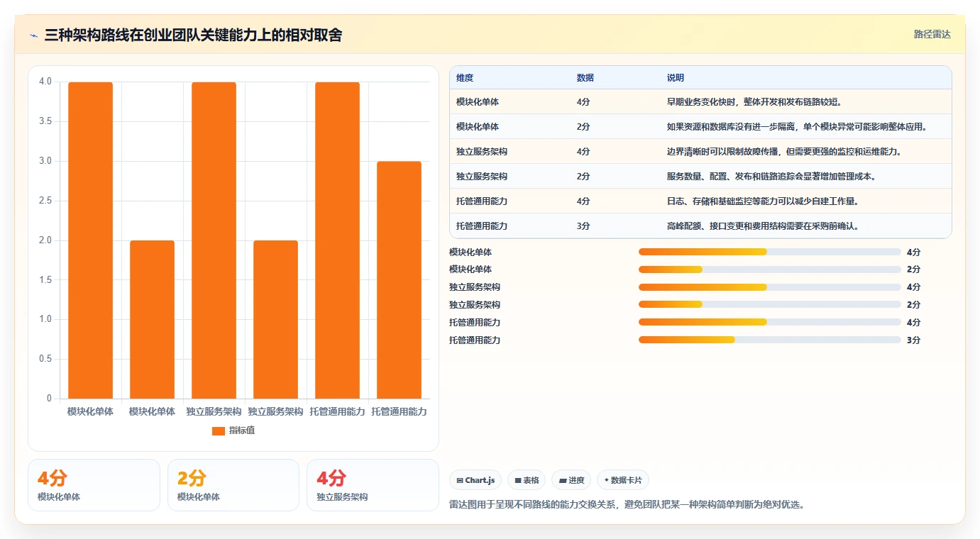Select the Chart.js tag chip
Screen dimensions: 980x539
point(475,480)
